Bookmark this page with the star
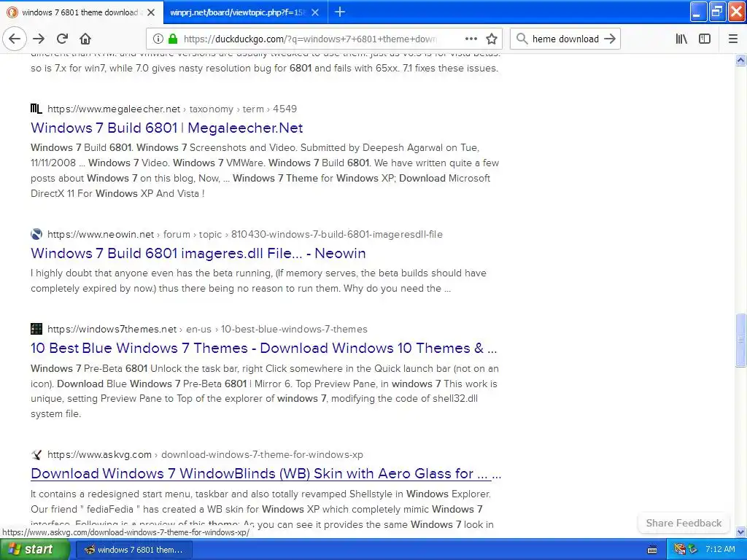The image size is (747, 560). [492, 39]
